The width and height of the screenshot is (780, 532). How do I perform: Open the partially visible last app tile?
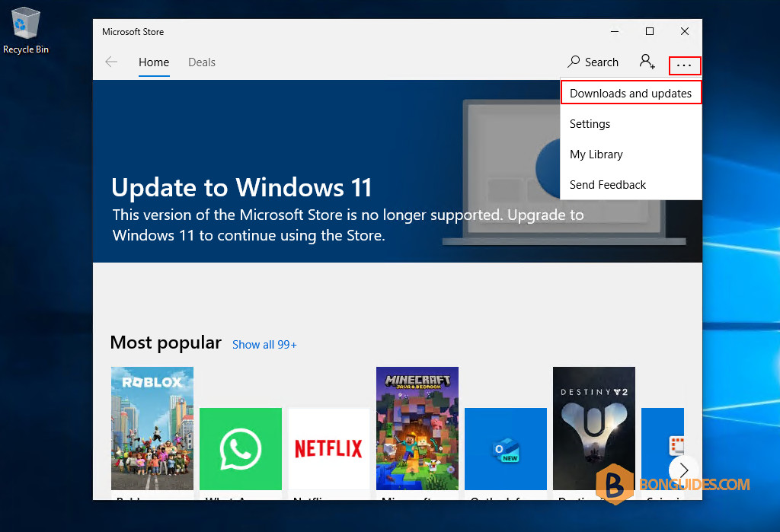point(662,449)
